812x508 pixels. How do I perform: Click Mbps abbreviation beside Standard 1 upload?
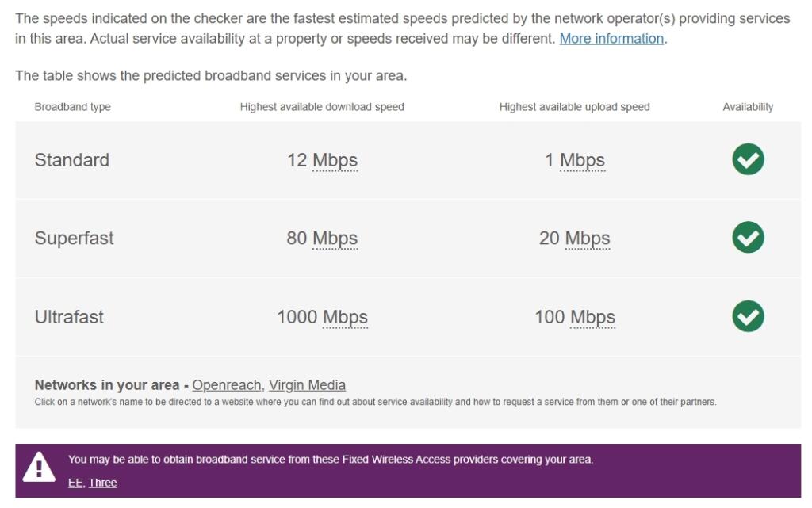(x=582, y=160)
